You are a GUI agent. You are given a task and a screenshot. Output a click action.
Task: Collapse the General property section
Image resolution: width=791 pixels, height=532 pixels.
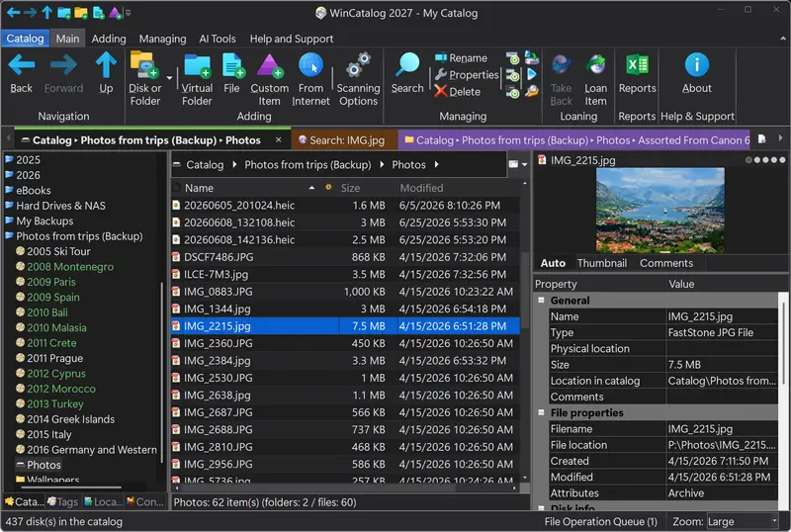pos(541,300)
